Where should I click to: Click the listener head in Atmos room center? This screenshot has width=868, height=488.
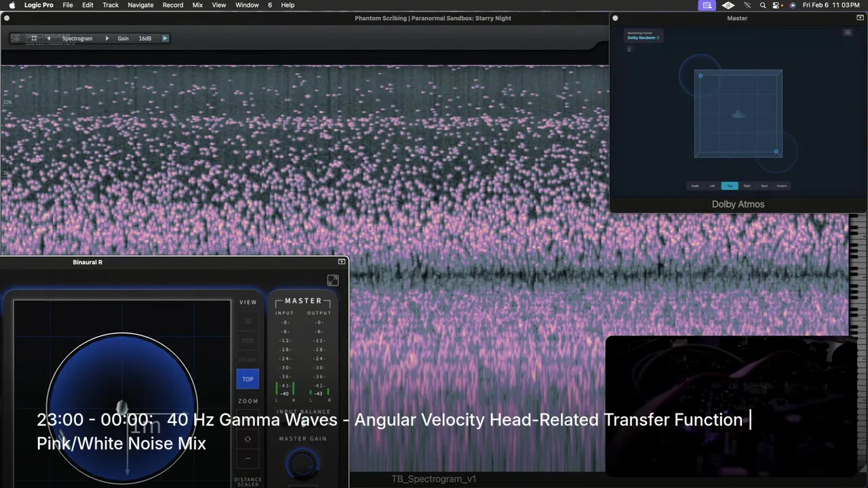pos(738,114)
